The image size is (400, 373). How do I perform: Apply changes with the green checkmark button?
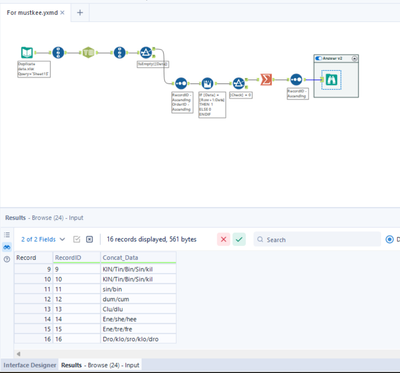point(239,239)
